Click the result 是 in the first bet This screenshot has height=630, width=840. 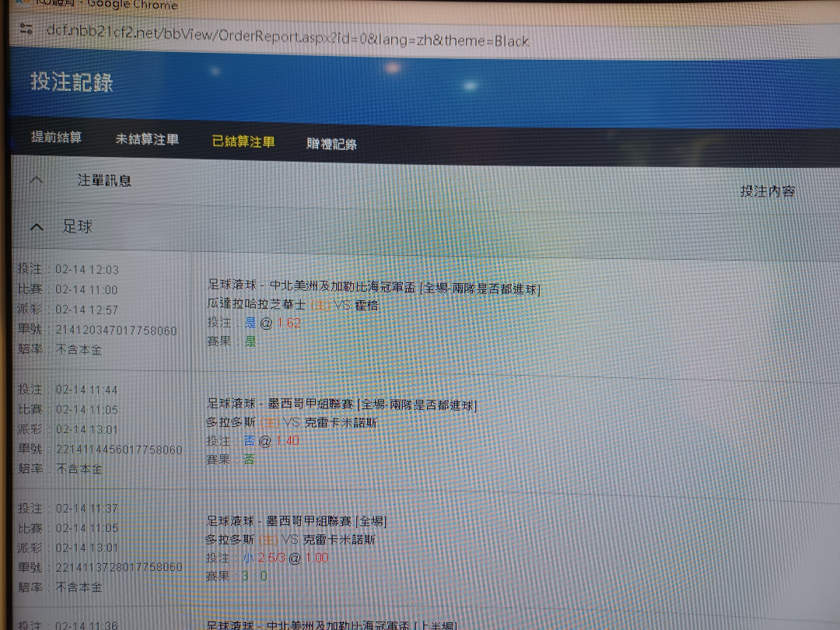pyautogui.click(x=250, y=341)
